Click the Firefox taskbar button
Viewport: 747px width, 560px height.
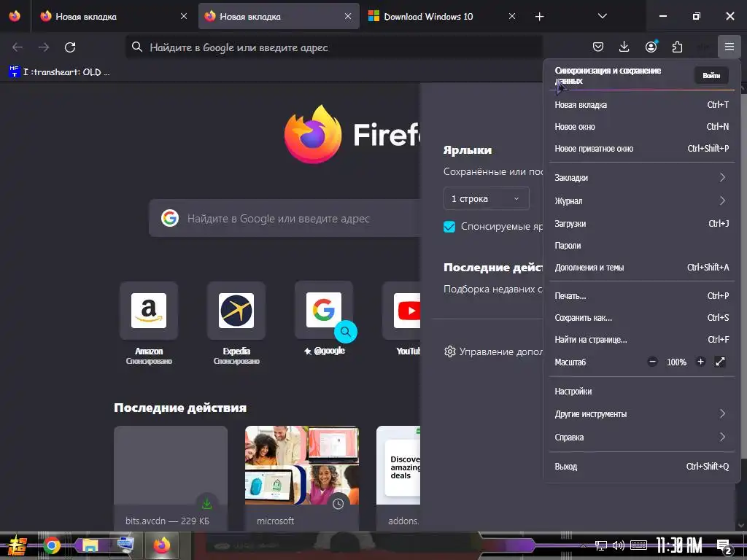162,545
